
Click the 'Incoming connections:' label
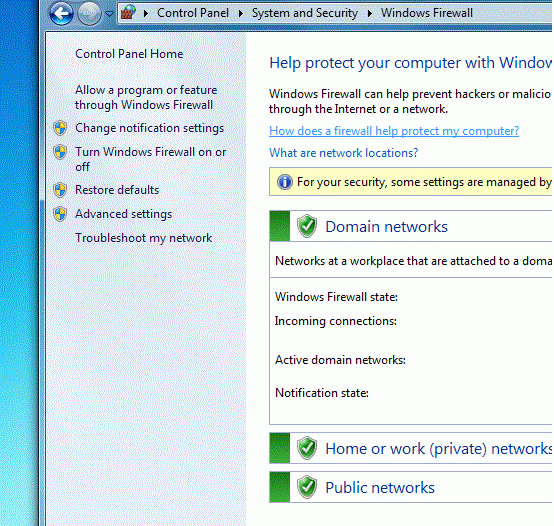click(336, 321)
